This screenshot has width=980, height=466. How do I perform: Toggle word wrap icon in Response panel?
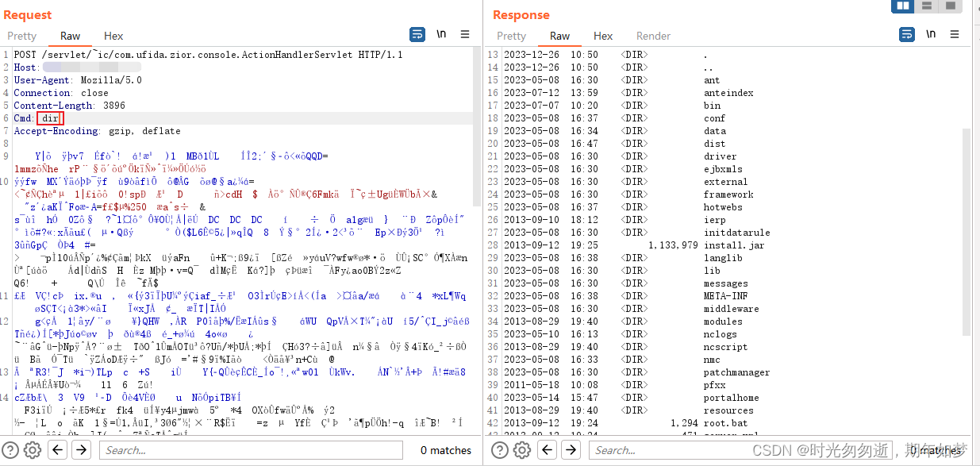coord(907,34)
